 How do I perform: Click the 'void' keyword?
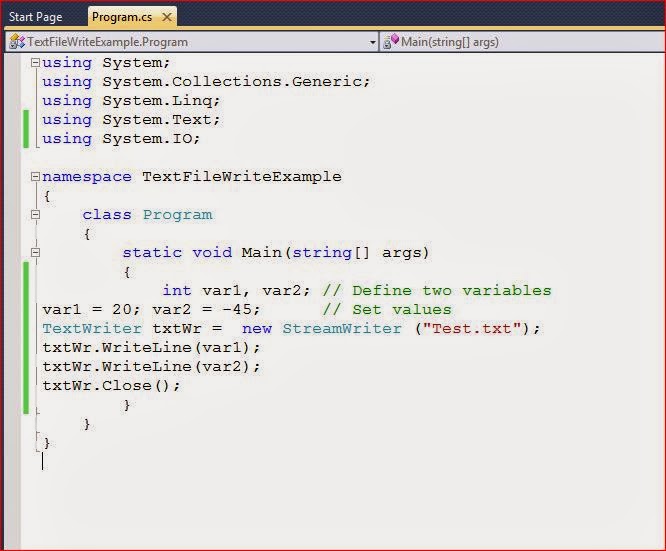point(212,253)
